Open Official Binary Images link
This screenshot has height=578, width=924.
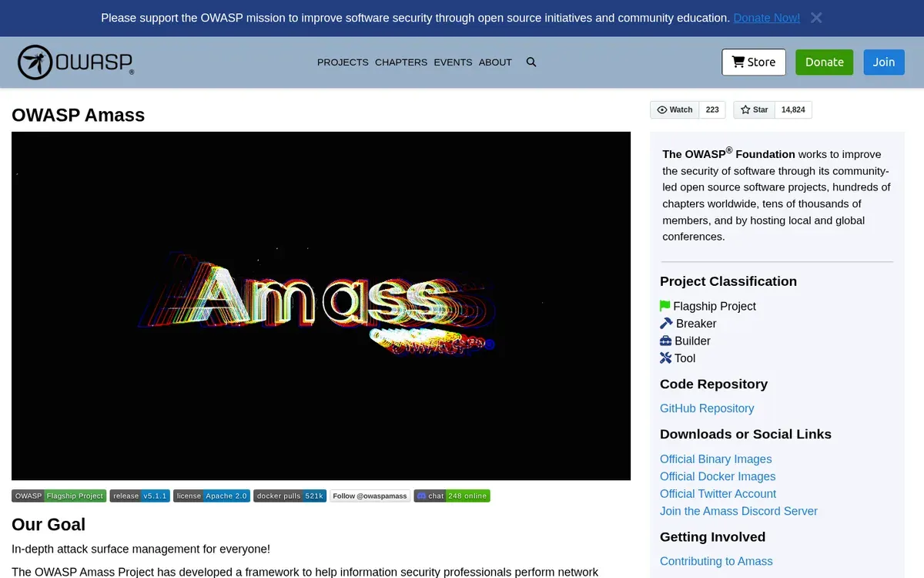[716, 459]
